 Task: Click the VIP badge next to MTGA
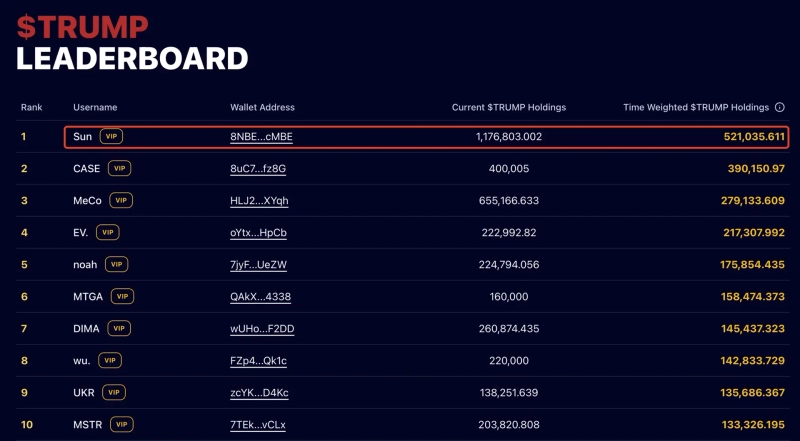(123, 296)
